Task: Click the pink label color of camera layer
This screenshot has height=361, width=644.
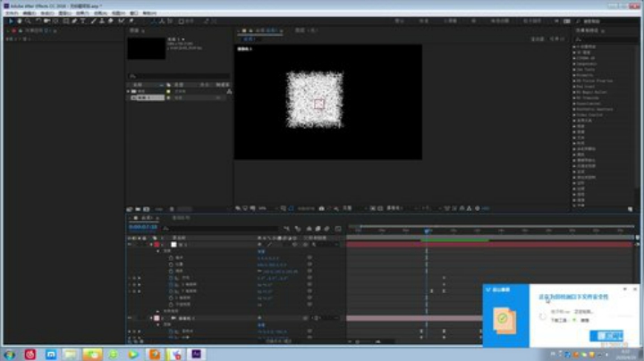Action: [157, 318]
